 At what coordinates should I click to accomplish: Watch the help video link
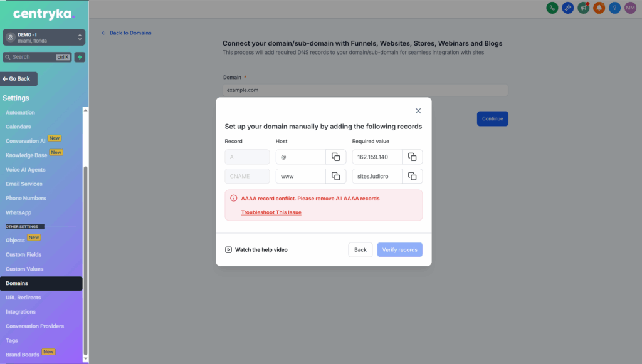pos(256,250)
